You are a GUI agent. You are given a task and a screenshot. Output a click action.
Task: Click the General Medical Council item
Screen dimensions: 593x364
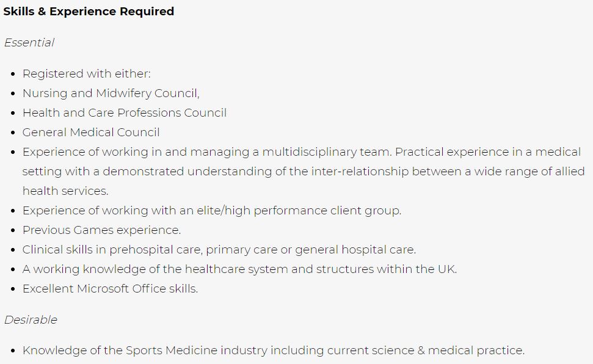coord(91,133)
